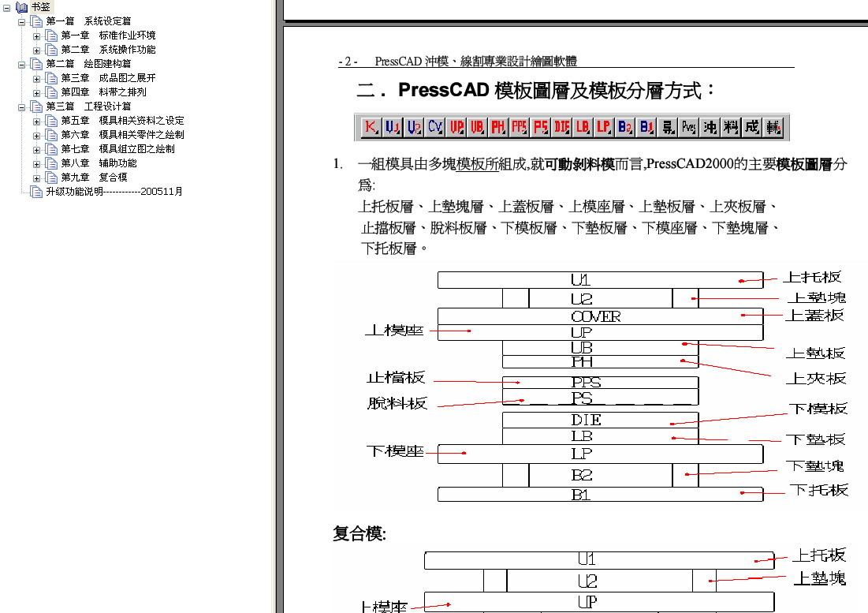Image resolution: width=868 pixels, height=613 pixels.
Task: Click page icon beside 升级功能说明 bookmark
Action: pos(36,192)
